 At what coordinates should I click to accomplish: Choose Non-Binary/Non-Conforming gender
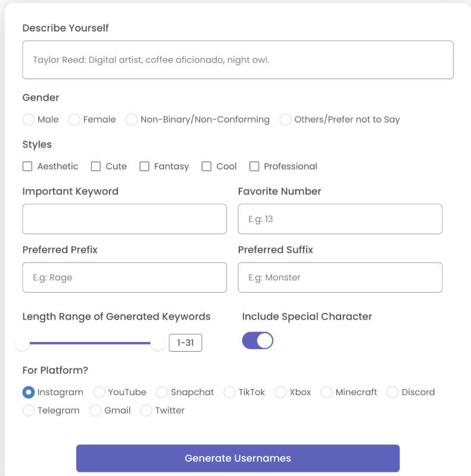point(131,120)
